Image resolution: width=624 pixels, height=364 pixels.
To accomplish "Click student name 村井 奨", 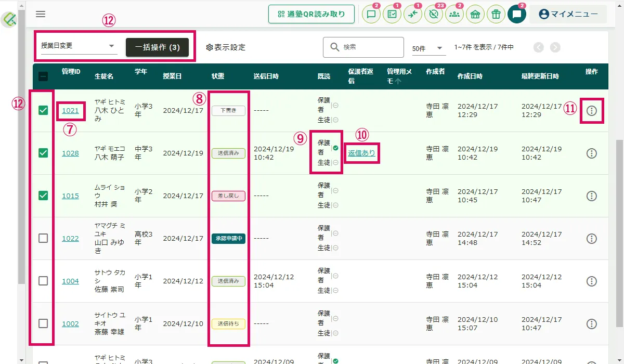I will point(106,204).
